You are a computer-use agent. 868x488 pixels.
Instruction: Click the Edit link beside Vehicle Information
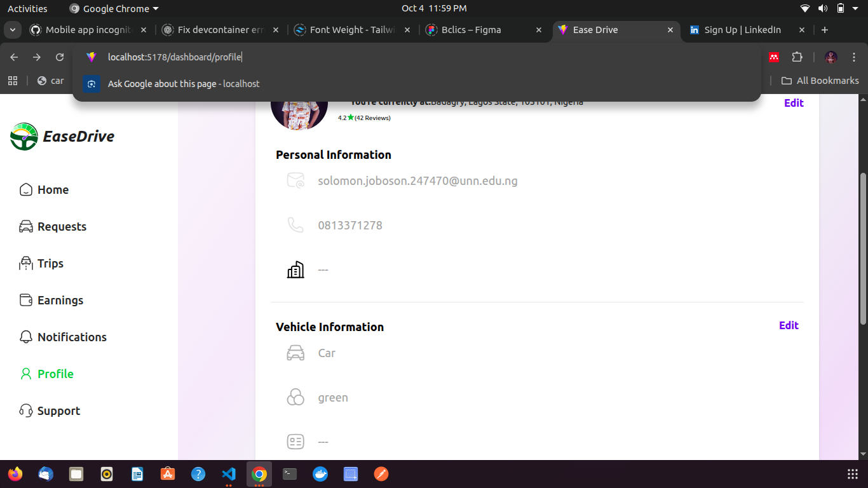(789, 325)
